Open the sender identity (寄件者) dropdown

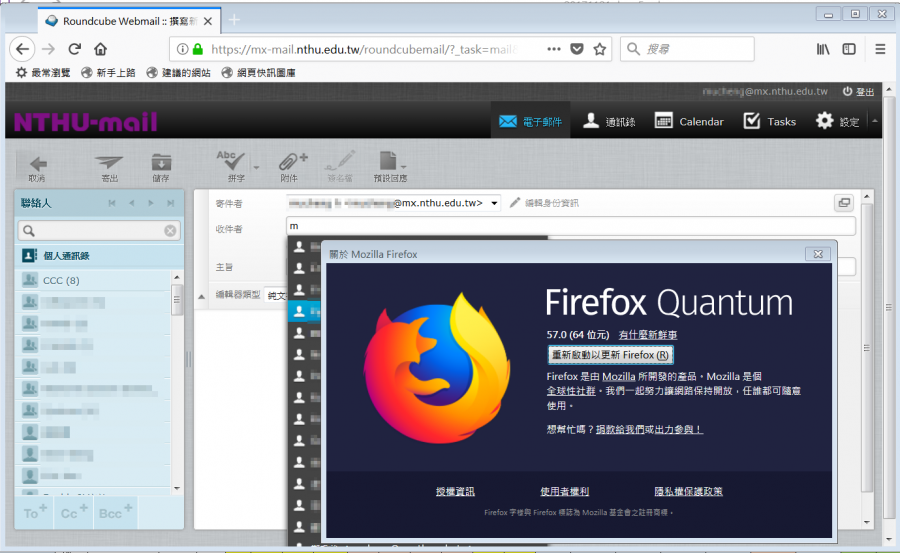494,203
